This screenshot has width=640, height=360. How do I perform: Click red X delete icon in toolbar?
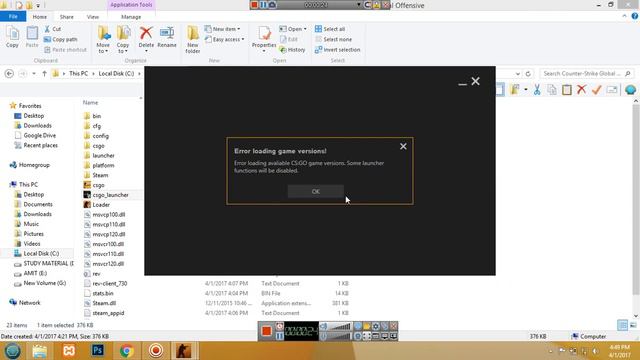point(582,89)
